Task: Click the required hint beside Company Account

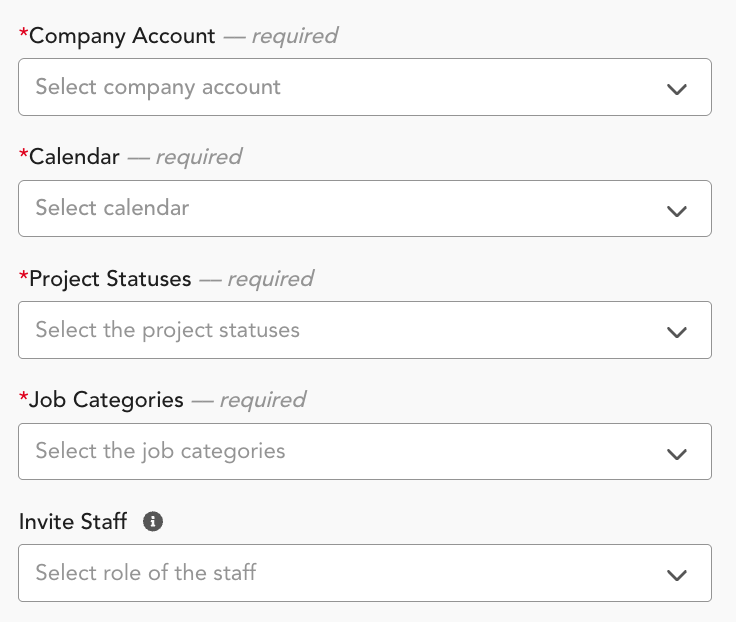Action: 294,36
